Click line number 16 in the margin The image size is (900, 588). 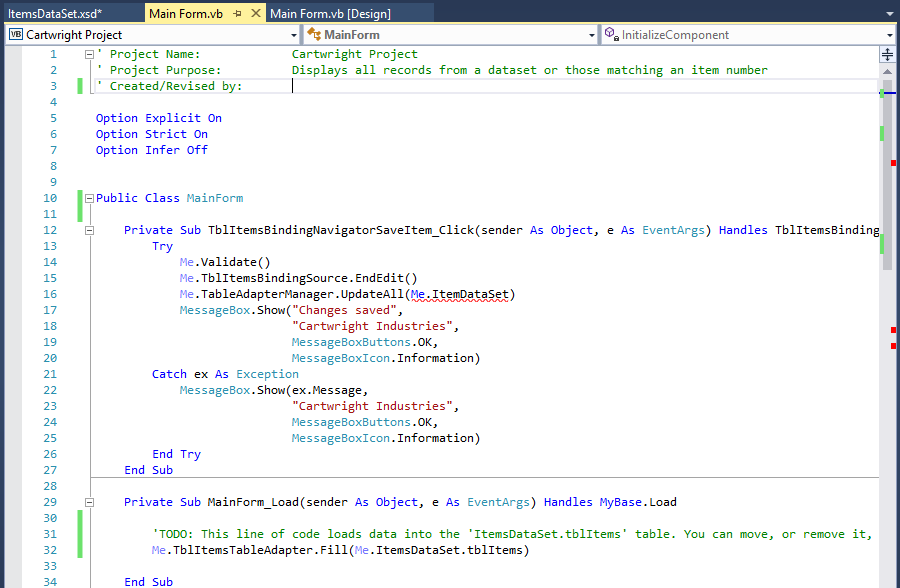click(49, 293)
